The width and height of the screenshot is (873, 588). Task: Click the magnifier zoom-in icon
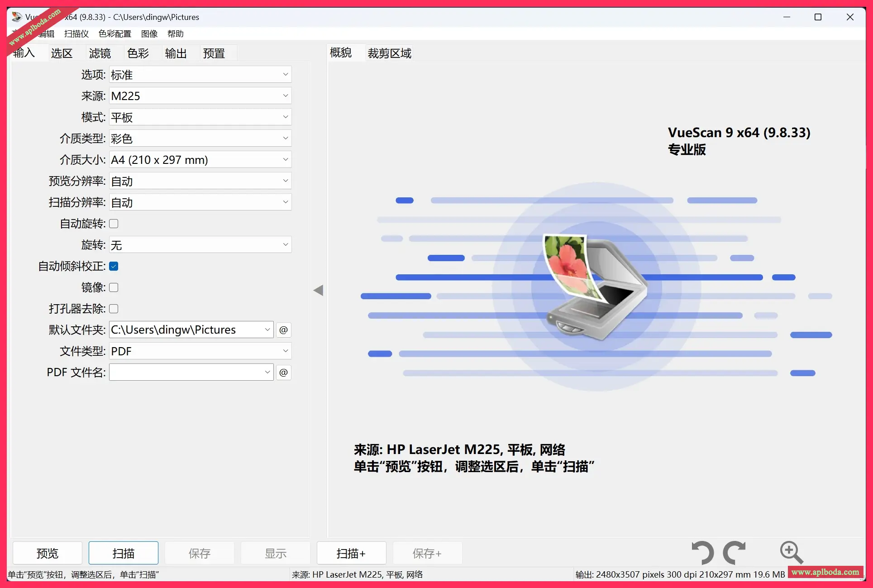pos(792,553)
